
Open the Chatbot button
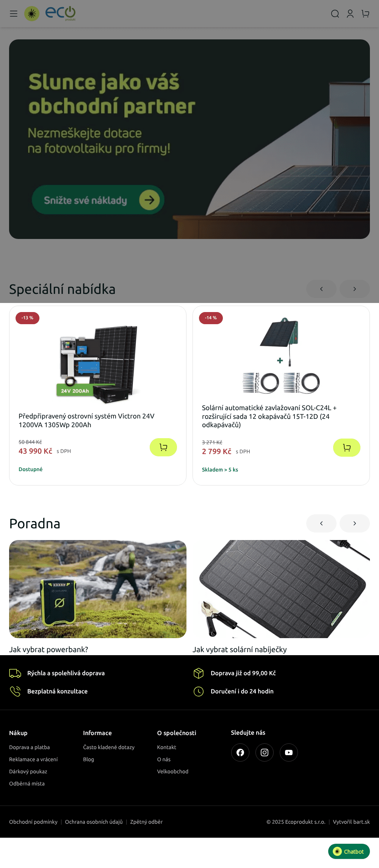[349, 851]
